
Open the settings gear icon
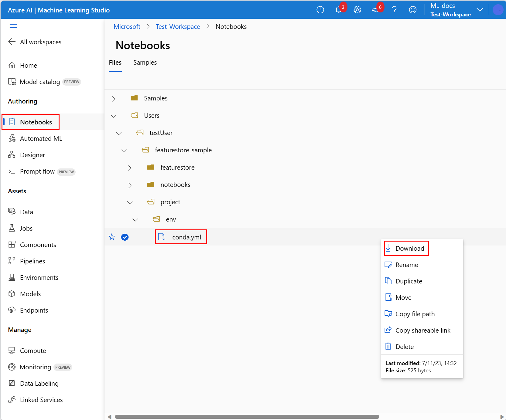click(357, 10)
